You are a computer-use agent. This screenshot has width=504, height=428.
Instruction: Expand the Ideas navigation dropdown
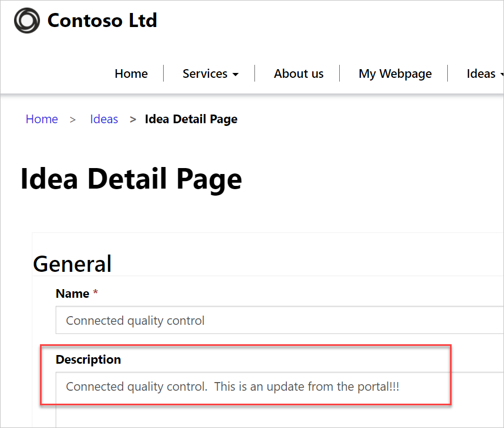coord(481,73)
